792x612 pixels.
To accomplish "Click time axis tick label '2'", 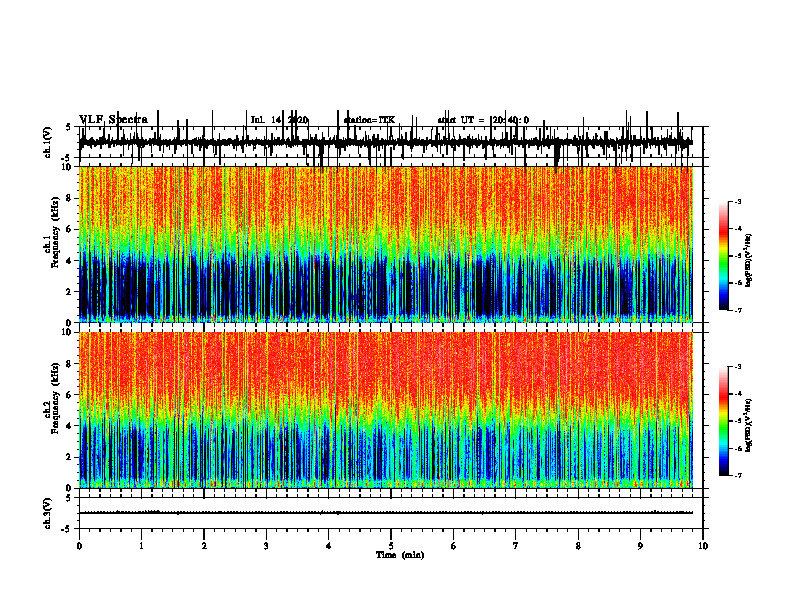I will (x=204, y=546).
